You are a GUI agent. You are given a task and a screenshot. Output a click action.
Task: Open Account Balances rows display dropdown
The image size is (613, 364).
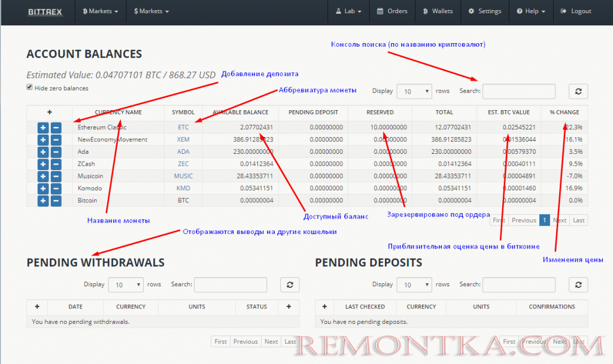click(414, 92)
